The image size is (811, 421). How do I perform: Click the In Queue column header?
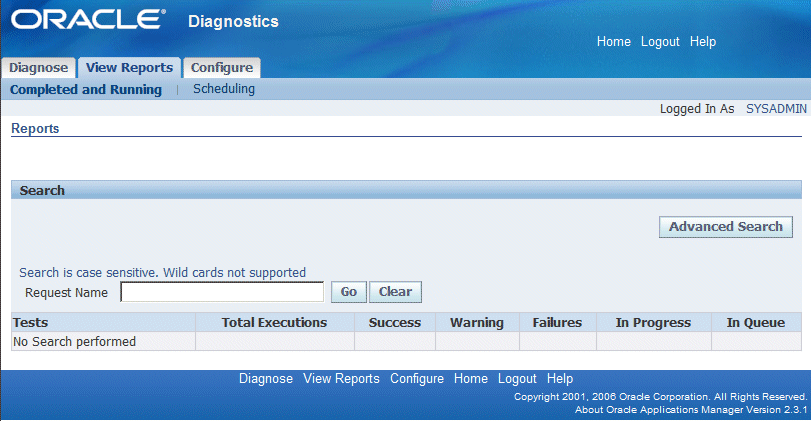[756, 322]
